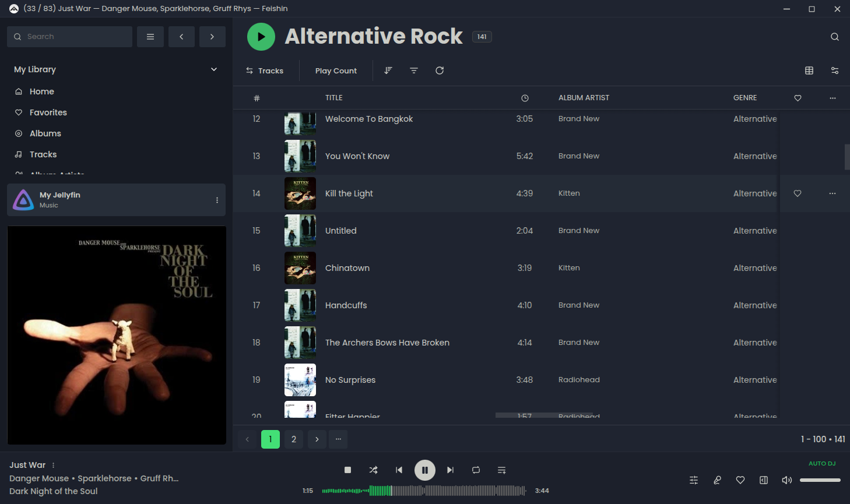Stop playback
The height and width of the screenshot is (504, 850).
[347, 470]
